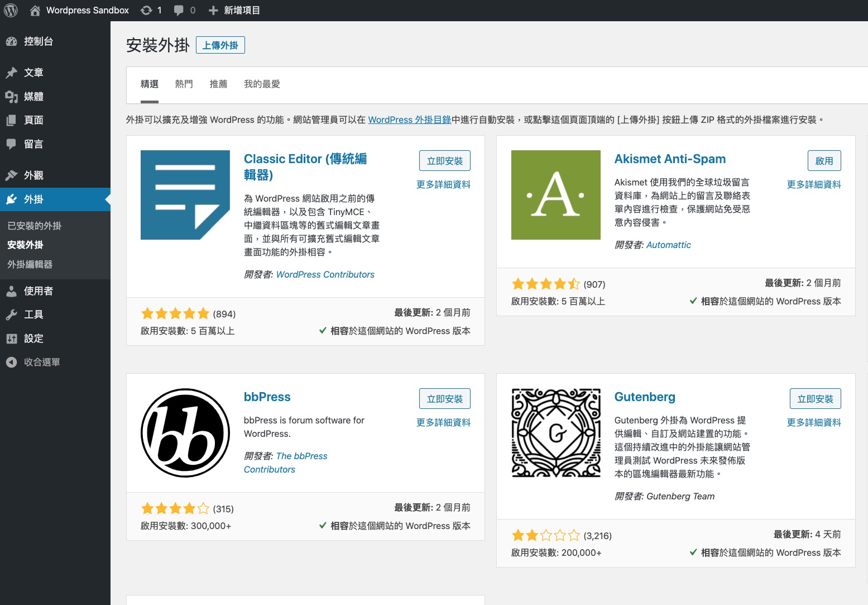The image size is (868, 605).
Task: Open 設定 settings in sidebar
Action: pyautogui.click(x=33, y=339)
